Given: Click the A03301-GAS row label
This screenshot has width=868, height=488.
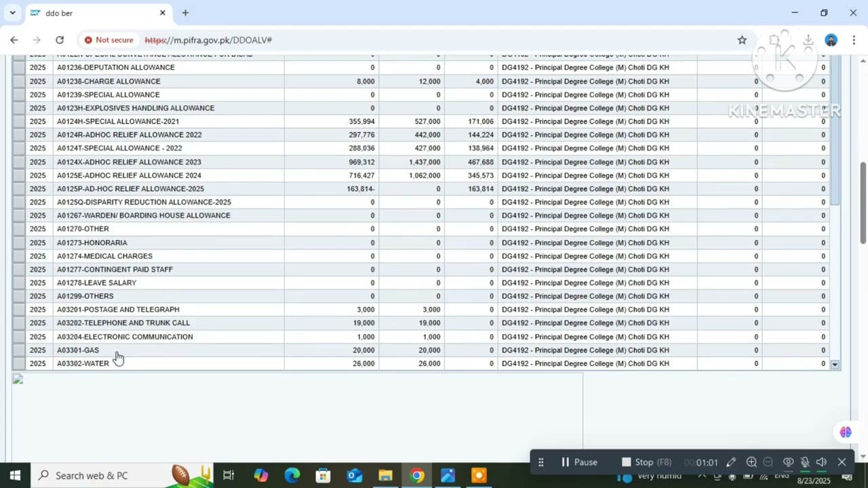Looking at the screenshot, I should click(78, 350).
